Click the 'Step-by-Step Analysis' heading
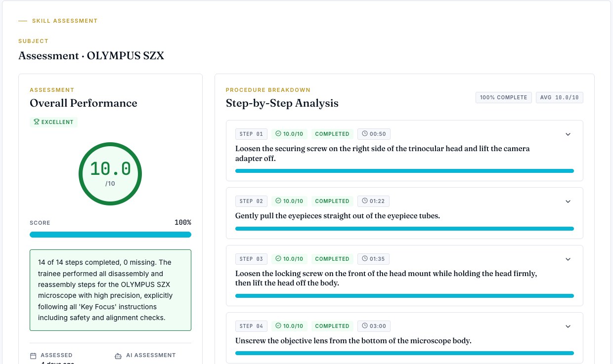Image resolution: width=613 pixels, height=364 pixels. tap(282, 103)
